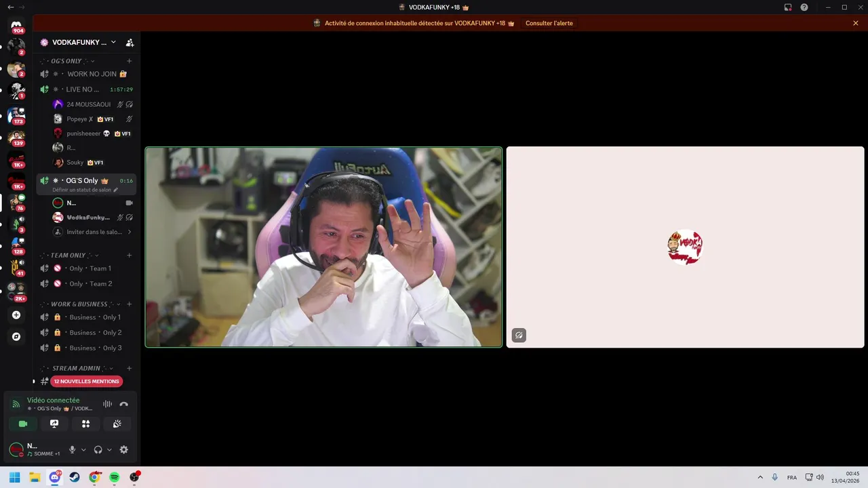
Task: Click the webcam video tile
Action: point(323,247)
